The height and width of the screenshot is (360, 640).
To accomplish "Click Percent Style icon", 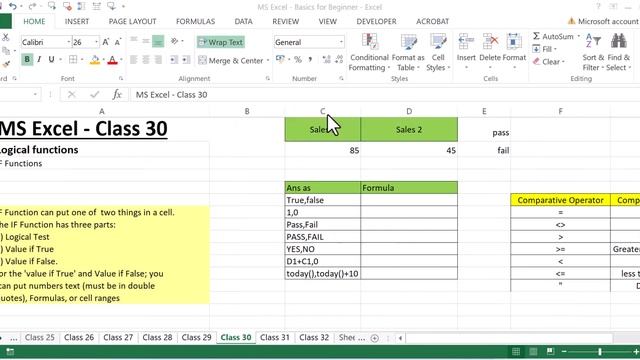I will point(298,60).
